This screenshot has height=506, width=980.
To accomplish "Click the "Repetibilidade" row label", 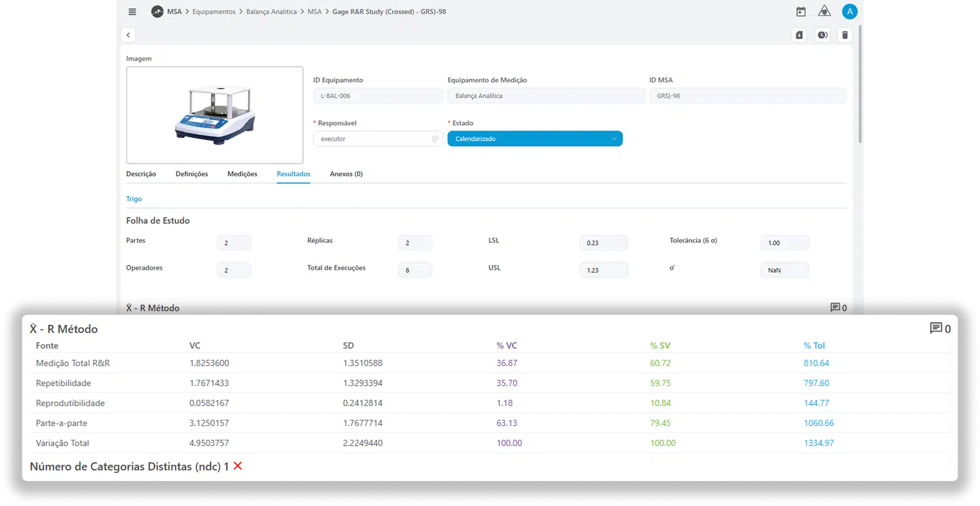I will tap(64, 383).
